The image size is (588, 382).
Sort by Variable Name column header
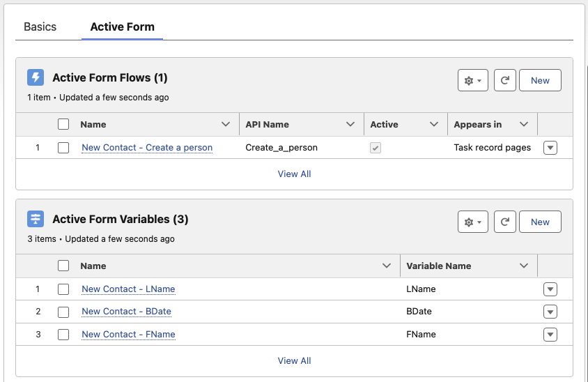439,266
